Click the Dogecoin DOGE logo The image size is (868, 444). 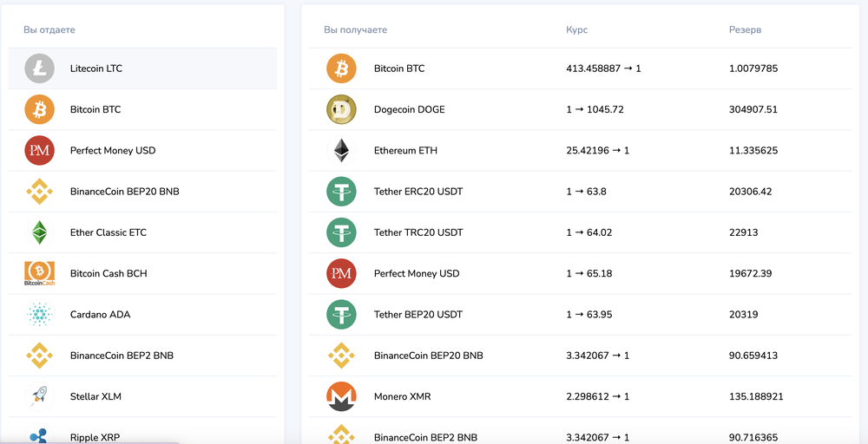click(x=341, y=109)
